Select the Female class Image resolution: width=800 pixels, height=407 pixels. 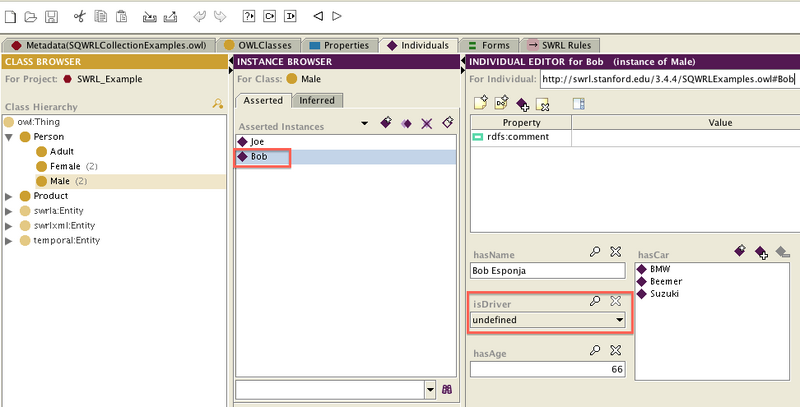[x=67, y=167]
